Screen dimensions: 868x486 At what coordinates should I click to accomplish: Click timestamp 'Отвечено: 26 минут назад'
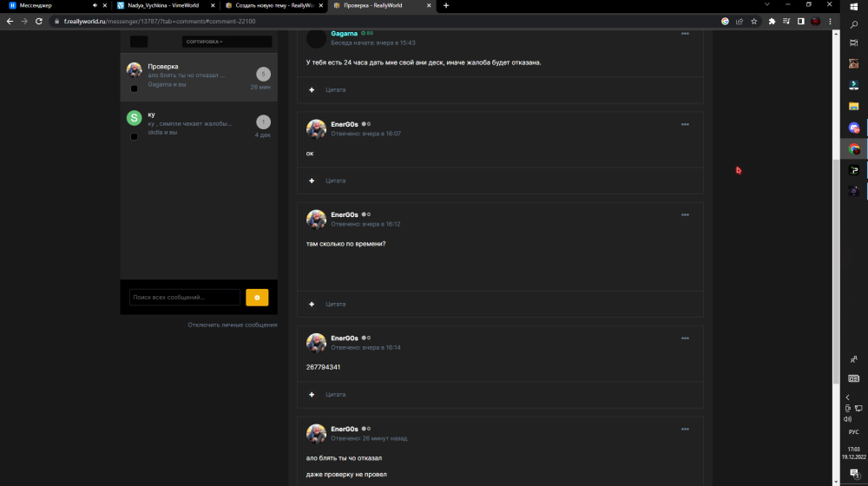click(369, 438)
